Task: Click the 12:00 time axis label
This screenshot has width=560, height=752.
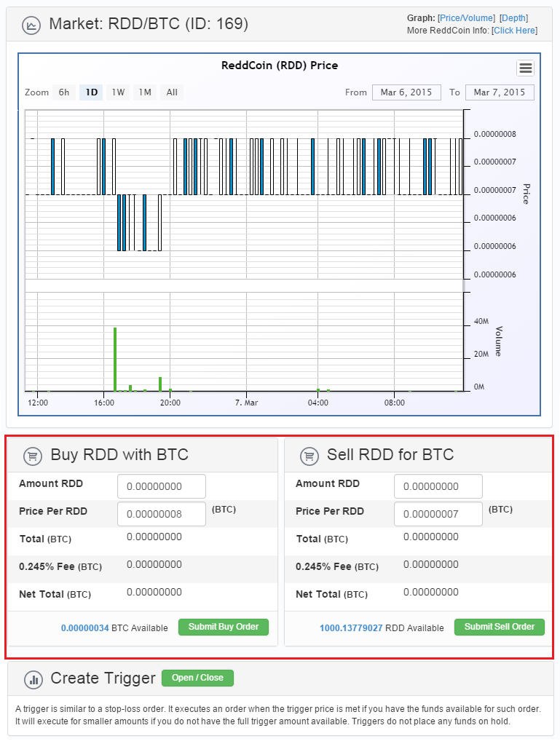Action: (x=38, y=403)
